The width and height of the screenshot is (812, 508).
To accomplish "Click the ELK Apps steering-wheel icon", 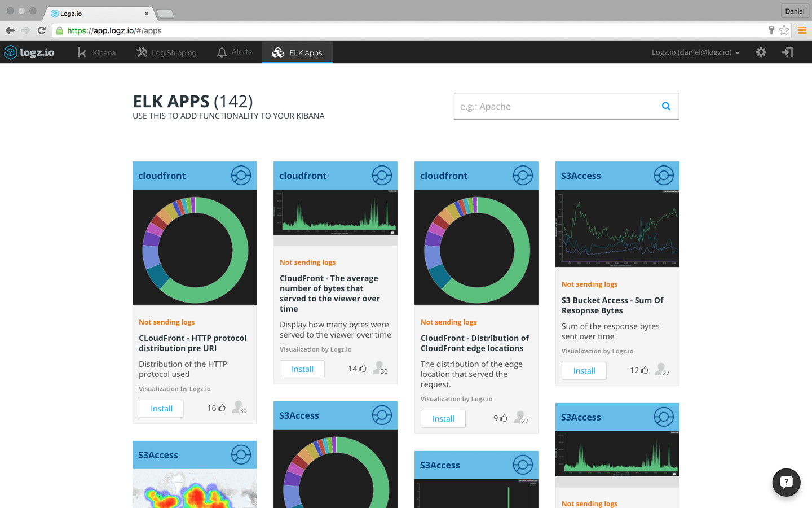I will (x=277, y=52).
